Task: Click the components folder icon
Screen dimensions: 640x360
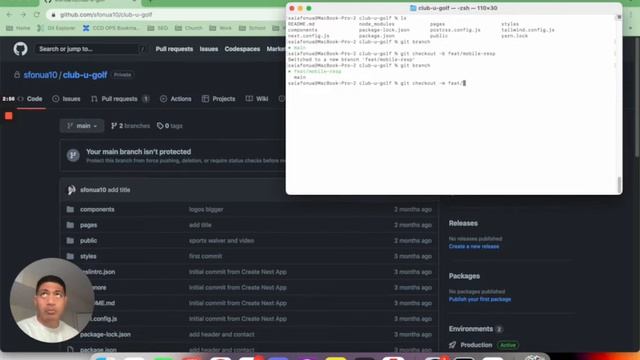Action: tap(70, 209)
